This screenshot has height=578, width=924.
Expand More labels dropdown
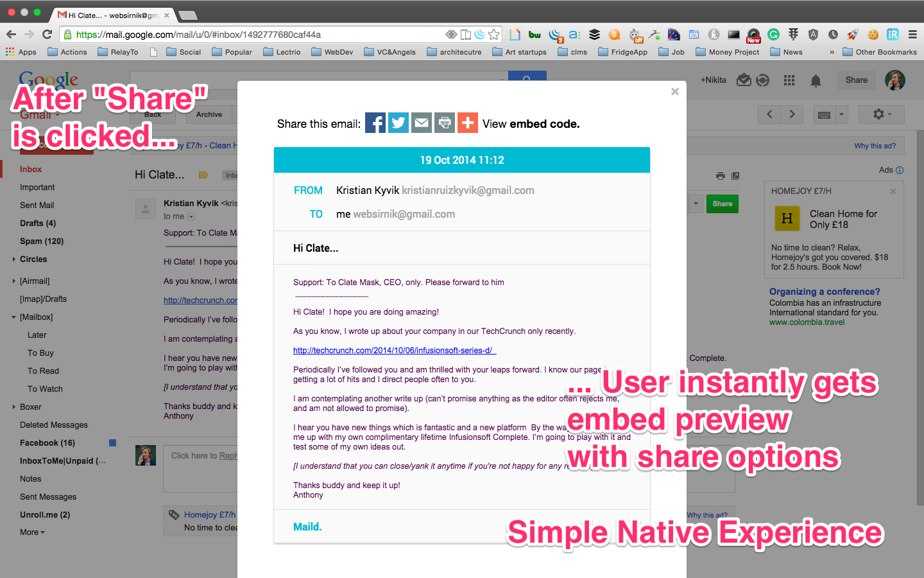point(33,532)
